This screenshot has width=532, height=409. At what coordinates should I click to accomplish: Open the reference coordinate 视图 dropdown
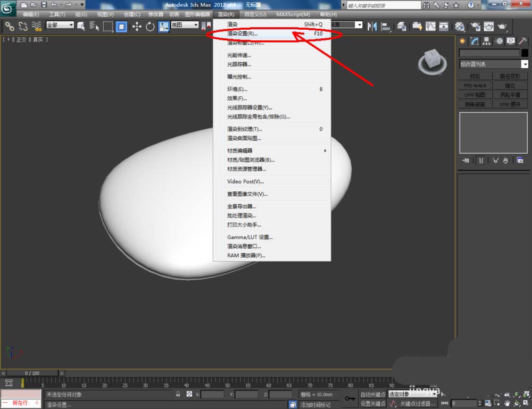185,25
